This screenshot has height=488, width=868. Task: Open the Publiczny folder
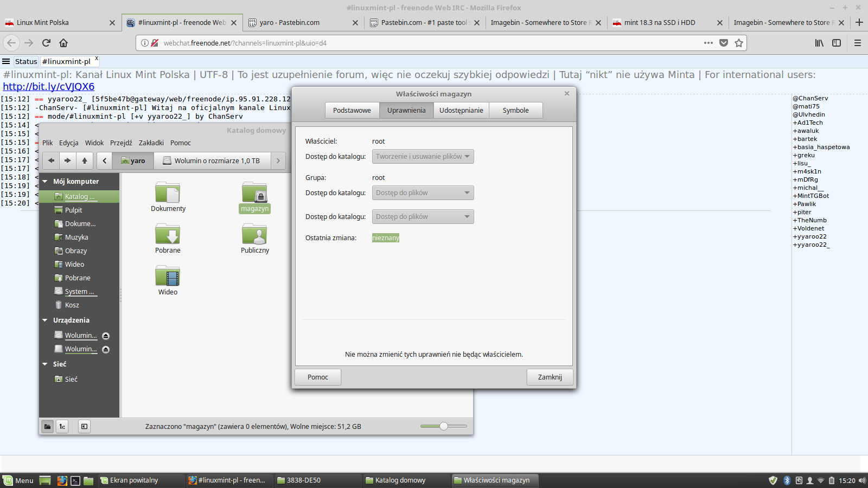[x=254, y=234]
